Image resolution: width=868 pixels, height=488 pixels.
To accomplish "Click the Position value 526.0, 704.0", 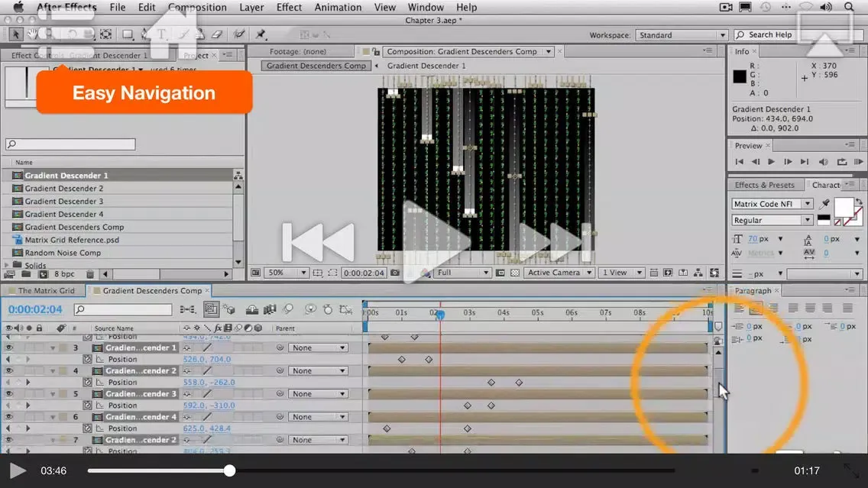I will (206, 359).
